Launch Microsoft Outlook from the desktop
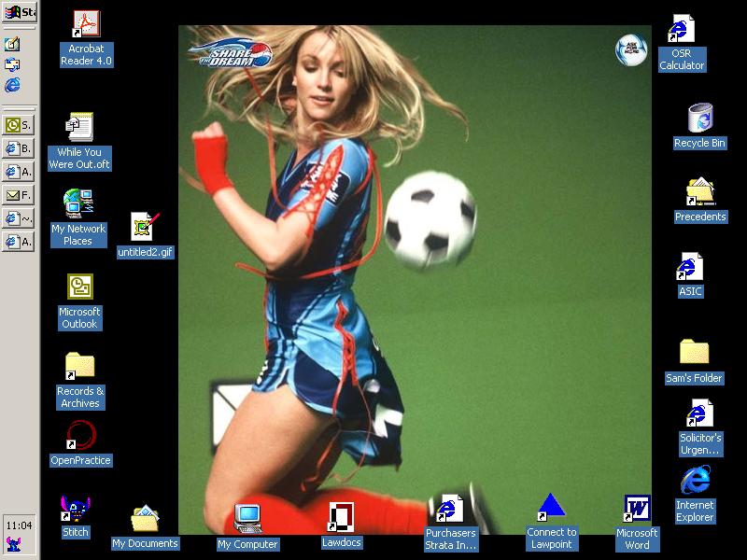 (79, 287)
